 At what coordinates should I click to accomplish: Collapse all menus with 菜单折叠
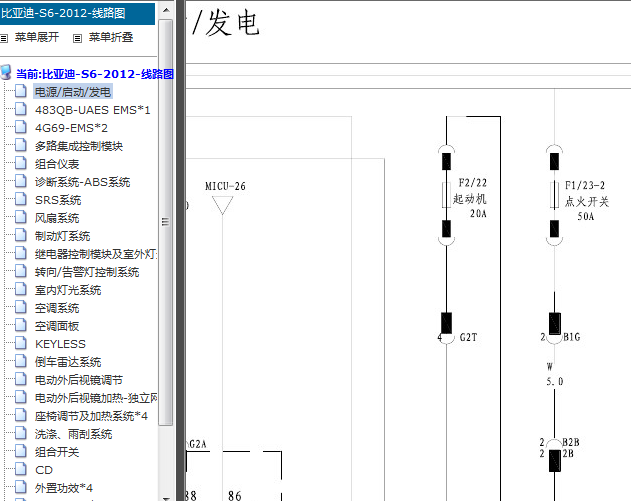111,37
